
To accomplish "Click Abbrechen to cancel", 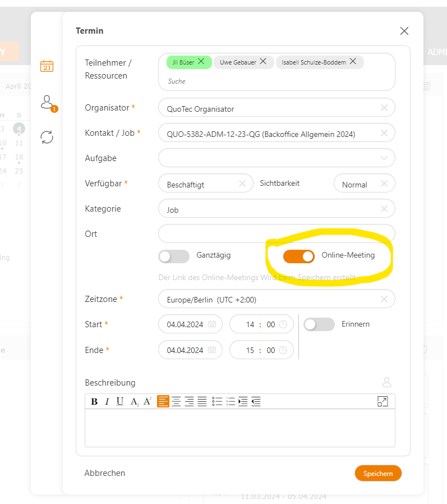I will [105, 473].
